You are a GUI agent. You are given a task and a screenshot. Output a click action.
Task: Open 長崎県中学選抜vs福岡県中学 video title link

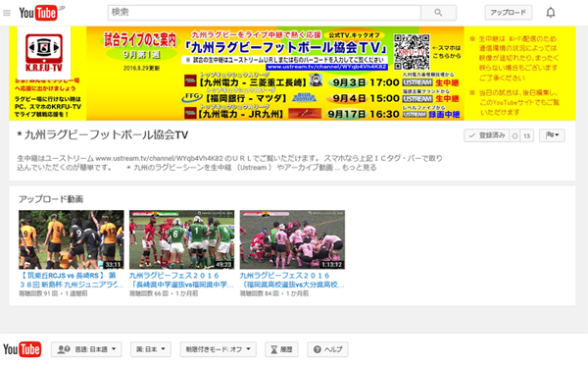click(x=181, y=281)
